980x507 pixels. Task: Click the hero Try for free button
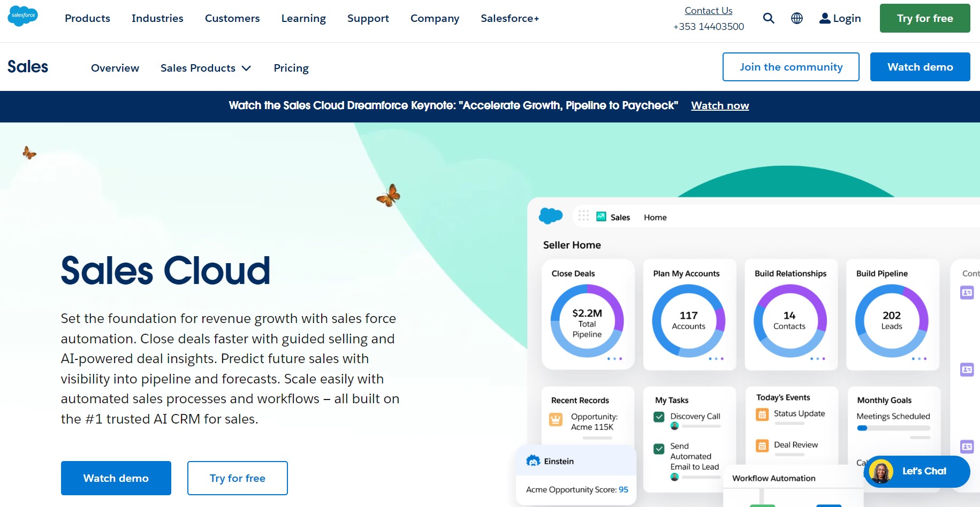238,478
